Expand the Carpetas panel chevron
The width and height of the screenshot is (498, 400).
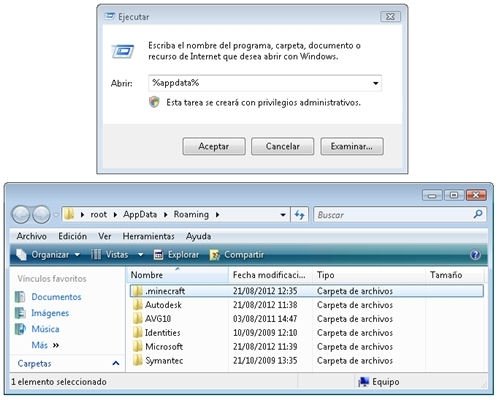pos(116,363)
